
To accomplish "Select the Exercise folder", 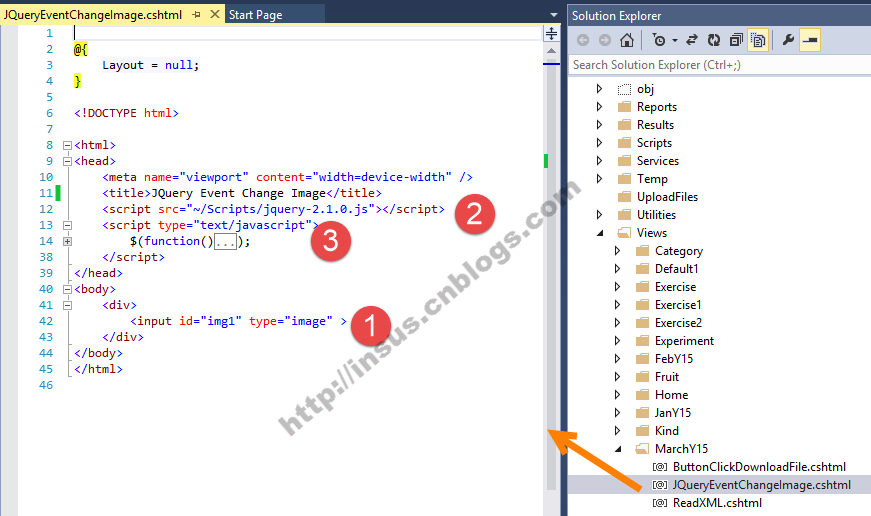I will tap(675, 287).
